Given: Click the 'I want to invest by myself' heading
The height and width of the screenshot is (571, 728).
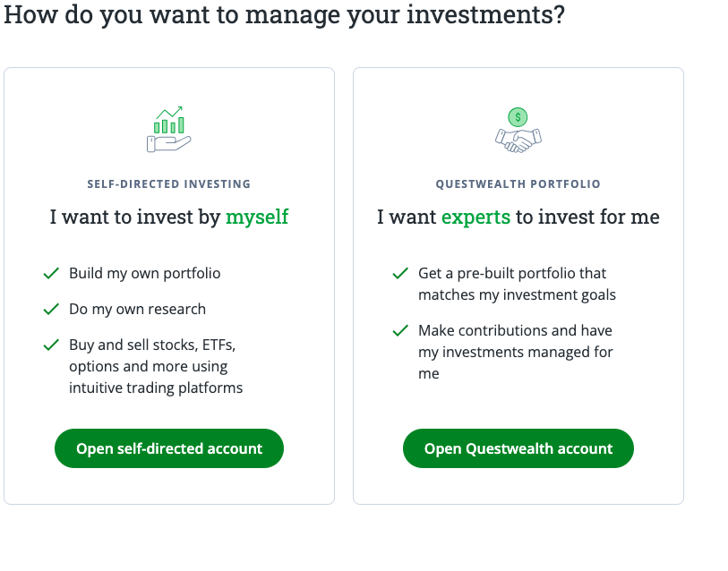Looking at the screenshot, I should (x=168, y=217).
